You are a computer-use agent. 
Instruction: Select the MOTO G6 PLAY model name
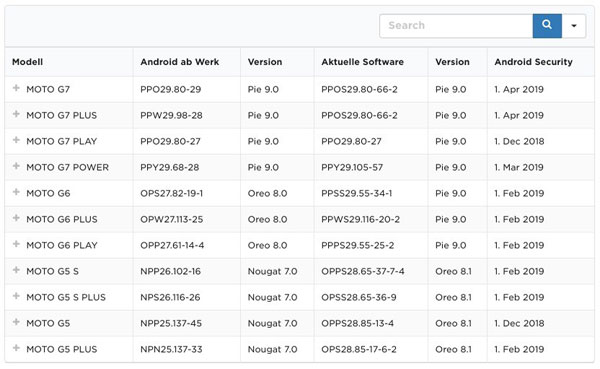(x=62, y=245)
